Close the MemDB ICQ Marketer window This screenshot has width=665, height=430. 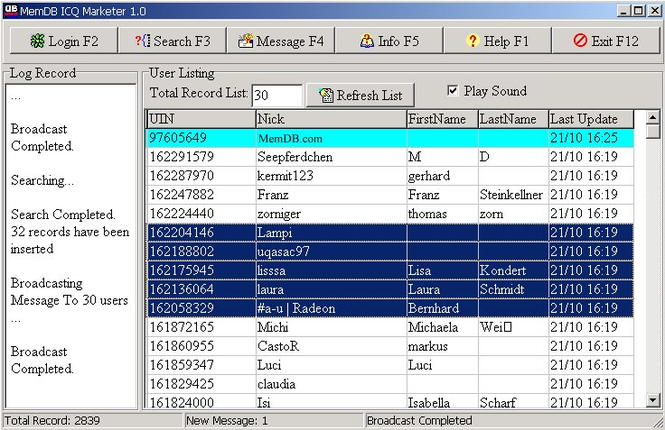[x=654, y=11]
